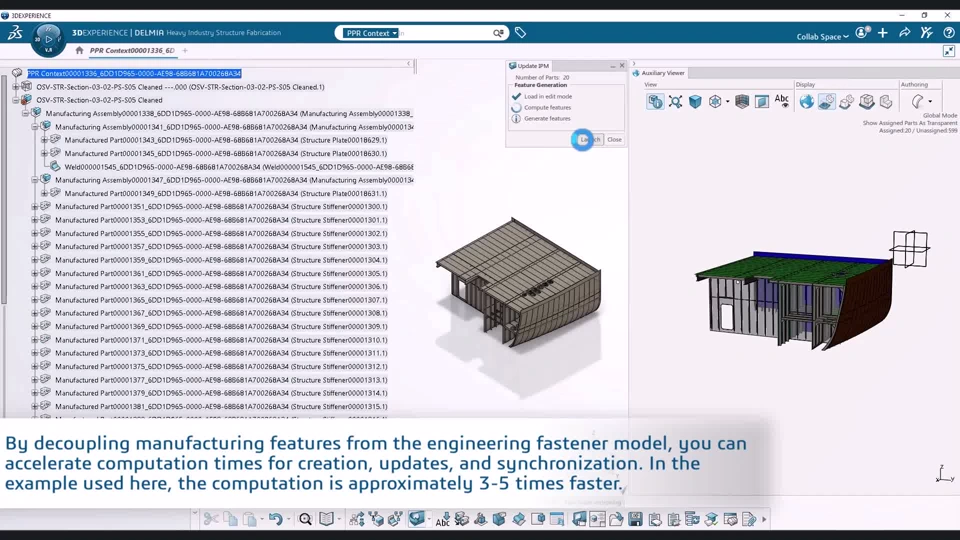960x540 pixels.
Task: Click the blue globe display icon
Action: coord(806,101)
